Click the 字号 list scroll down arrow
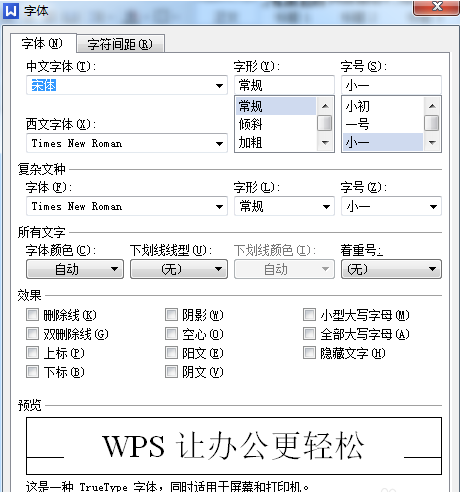The image size is (460, 492). (x=432, y=143)
